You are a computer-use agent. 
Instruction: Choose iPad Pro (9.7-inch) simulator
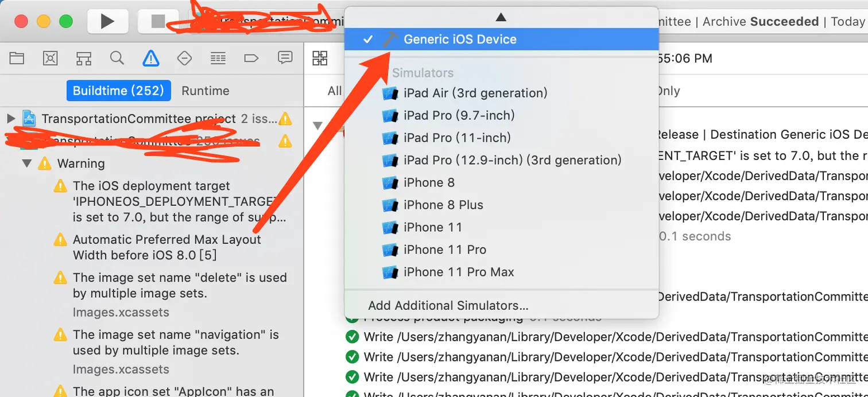tap(501, 115)
